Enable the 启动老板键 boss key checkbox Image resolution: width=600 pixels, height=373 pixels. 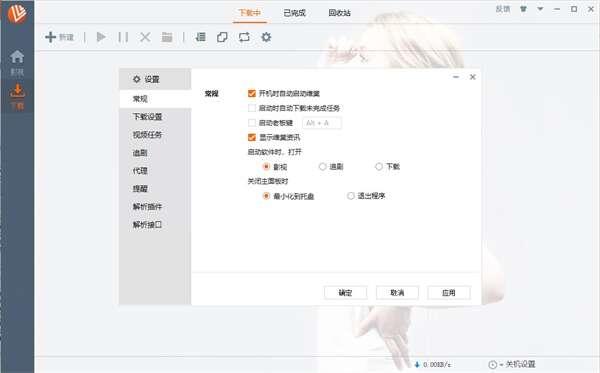point(252,123)
